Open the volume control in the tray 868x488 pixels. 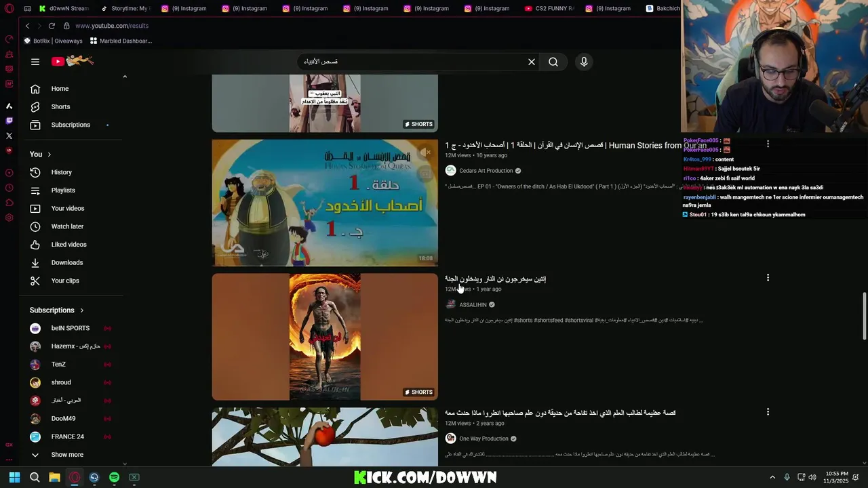[812, 477]
